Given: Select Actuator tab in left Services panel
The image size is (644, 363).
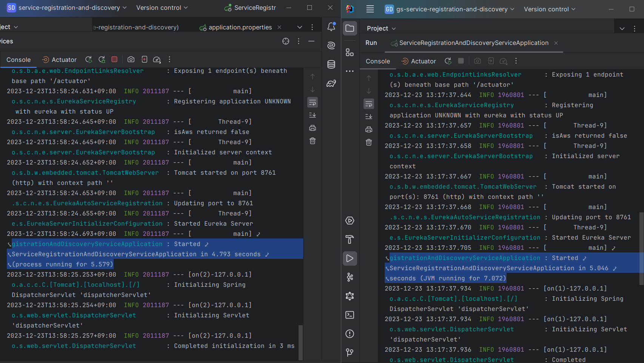Looking at the screenshot, I should (x=59, y=60).
